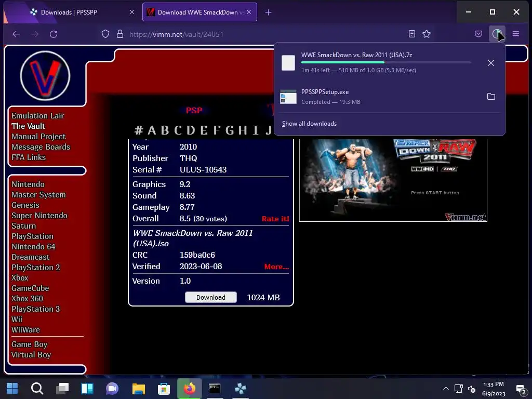The width and height of the screenshot is (532, 399).
Task: Click the SmackDown vs Raw 2011 screenshot
Action: click(x=393, y=180)
